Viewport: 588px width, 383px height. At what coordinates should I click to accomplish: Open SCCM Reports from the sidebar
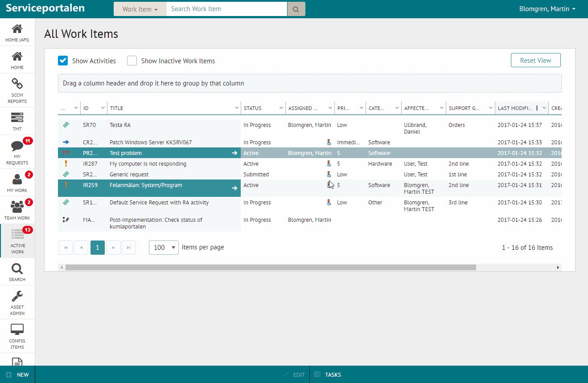[17, 90]
